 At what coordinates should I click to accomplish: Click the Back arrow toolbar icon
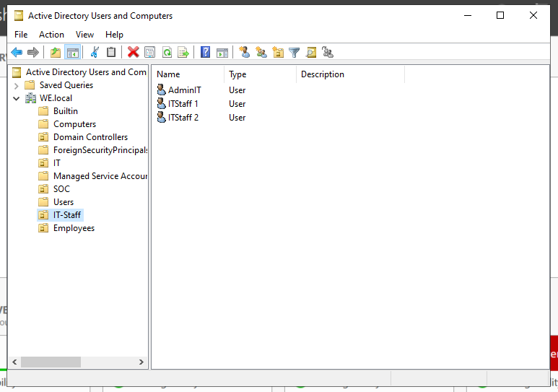17,52
